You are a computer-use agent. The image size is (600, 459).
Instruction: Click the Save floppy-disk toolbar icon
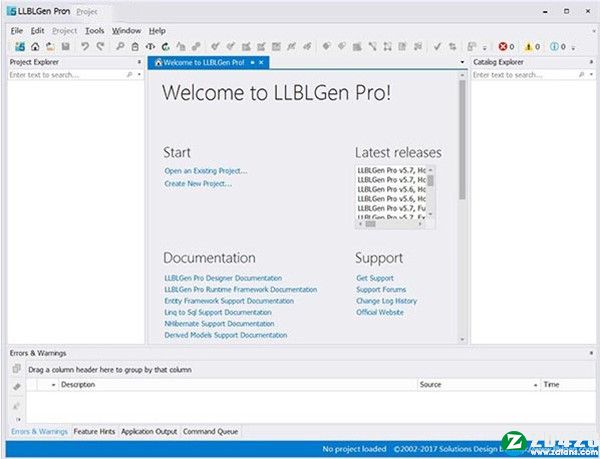(65, 47)
